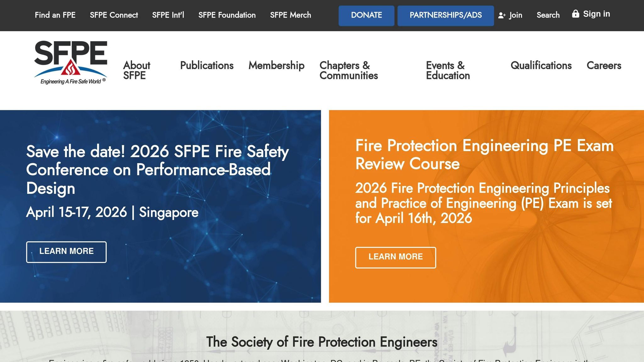Open the Qualifications menu
Screen dimensions: 644x362
tap(541, 66)
